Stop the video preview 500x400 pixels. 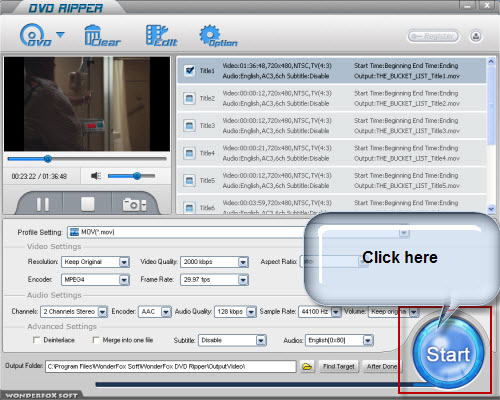87,204
